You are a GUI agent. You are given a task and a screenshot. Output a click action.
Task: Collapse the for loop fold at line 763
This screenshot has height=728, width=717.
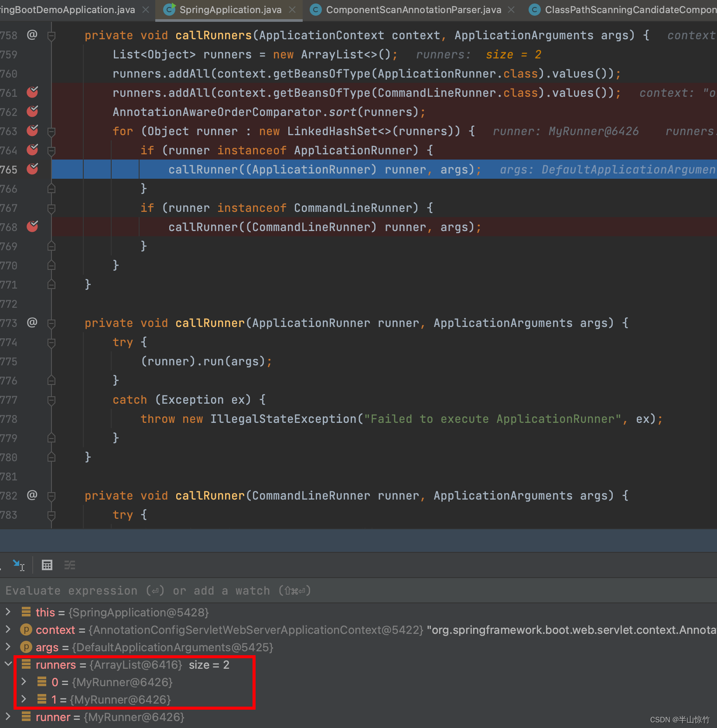[x=51, y=132]
